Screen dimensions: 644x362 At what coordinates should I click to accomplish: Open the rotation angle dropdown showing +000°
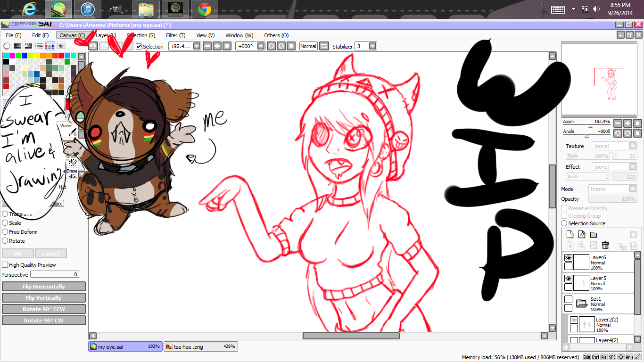pyautogui.click(x=261, y=46)
